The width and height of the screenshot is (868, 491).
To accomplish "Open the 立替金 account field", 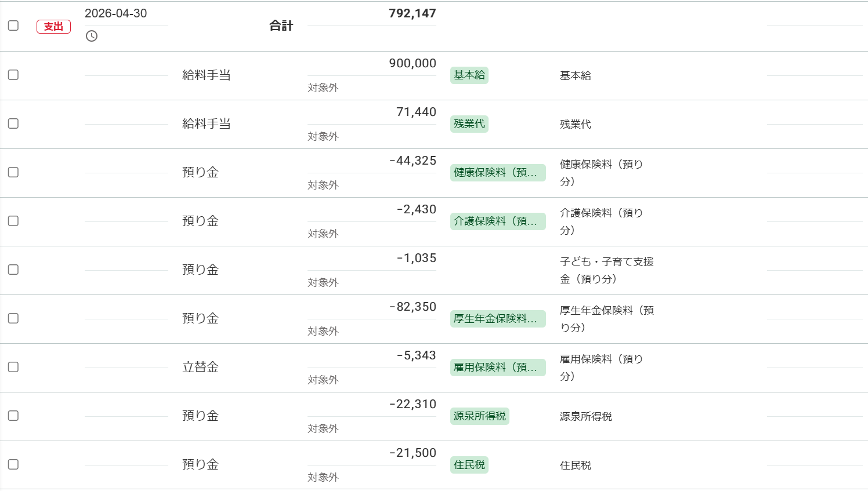I will coord(200,367).
